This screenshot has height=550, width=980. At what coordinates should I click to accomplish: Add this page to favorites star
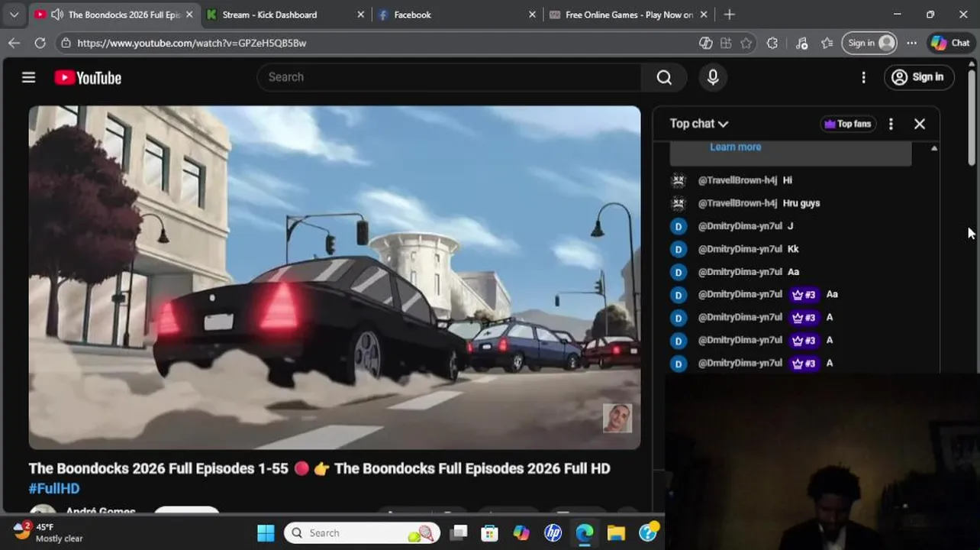(x=746, y=43)
